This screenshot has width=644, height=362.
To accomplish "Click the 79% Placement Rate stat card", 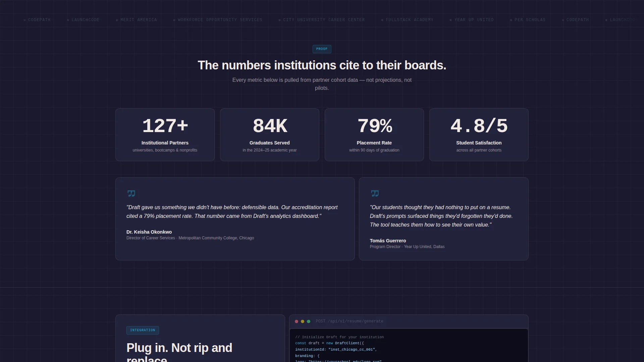I will coord(374,135).
